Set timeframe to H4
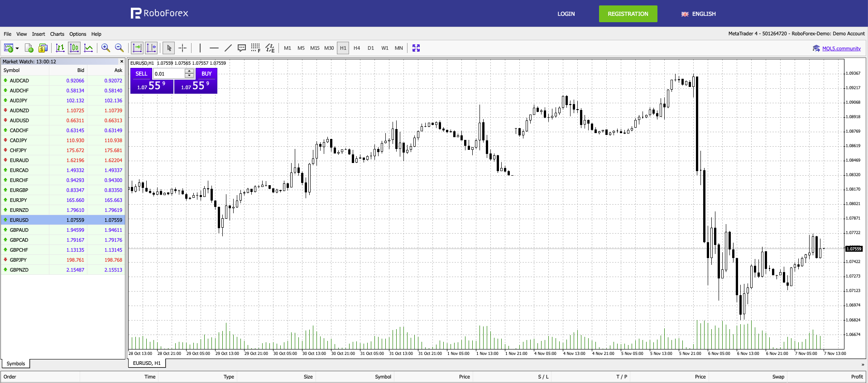 [x=357, y=48]
